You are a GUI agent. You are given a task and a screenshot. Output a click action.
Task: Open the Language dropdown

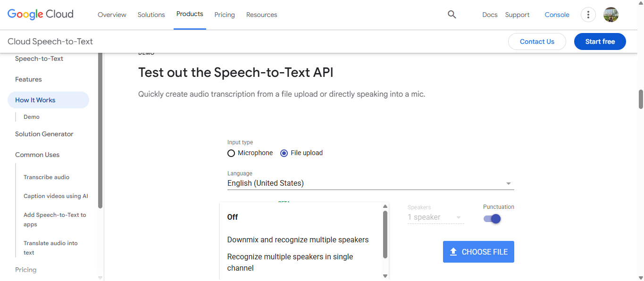370,183
